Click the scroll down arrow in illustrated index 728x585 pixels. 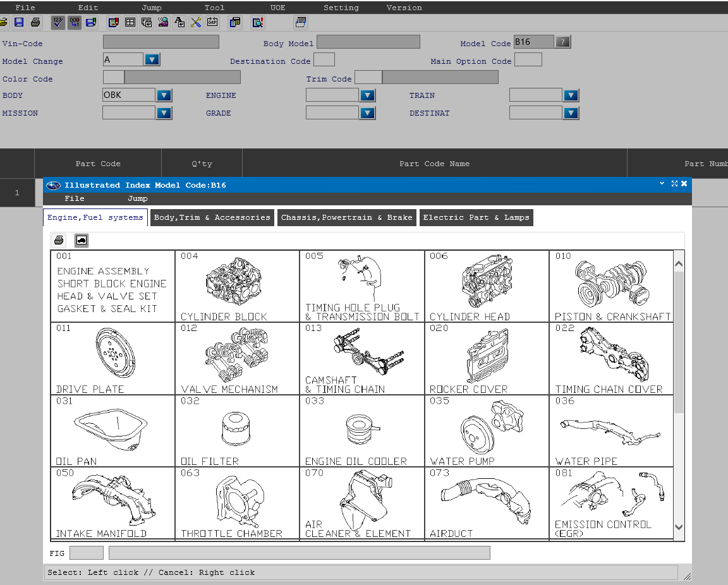pyautogui.click(x=679, y=527)
